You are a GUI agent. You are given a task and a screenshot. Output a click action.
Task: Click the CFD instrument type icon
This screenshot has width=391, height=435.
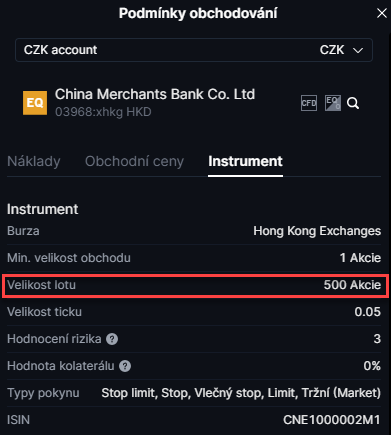(x=309, y=103)
